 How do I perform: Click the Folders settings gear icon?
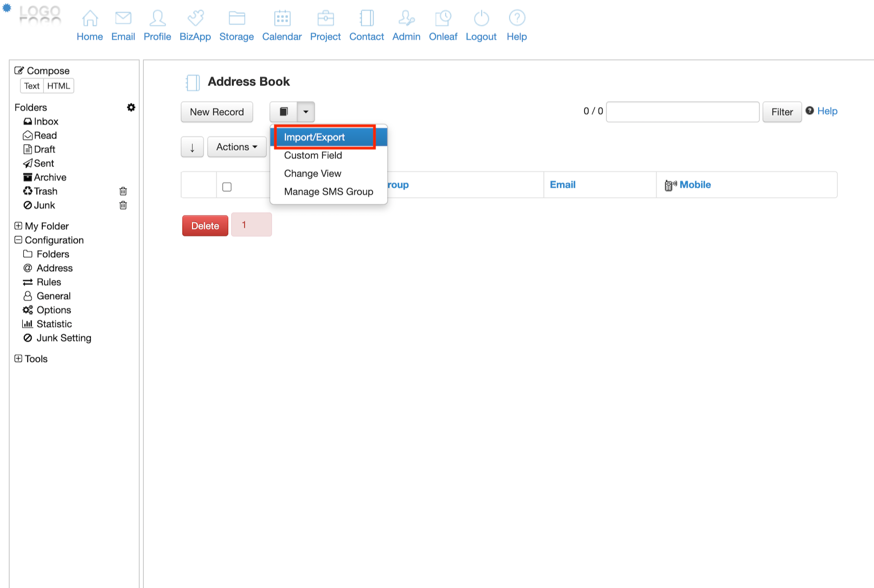point(131,107)
